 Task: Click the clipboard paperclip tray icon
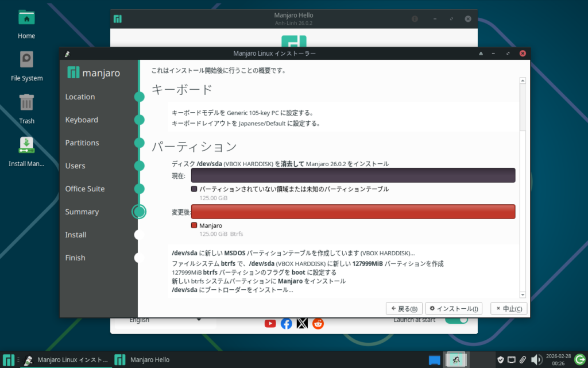click(523, 360)
